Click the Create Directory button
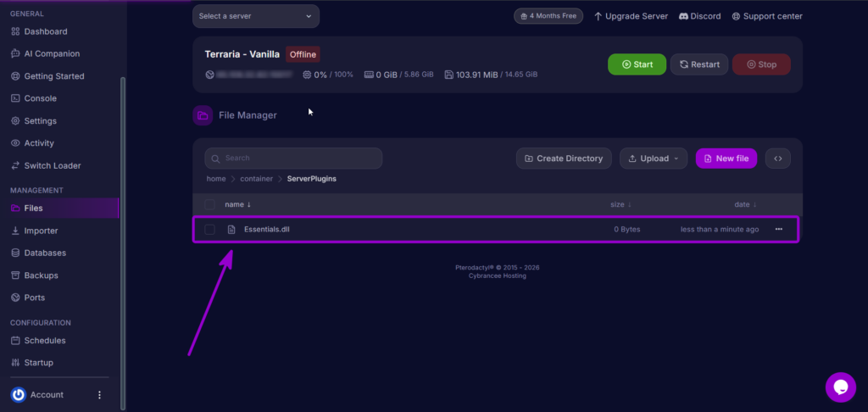Viewport: 868px width, 412px height. [564, 159]
